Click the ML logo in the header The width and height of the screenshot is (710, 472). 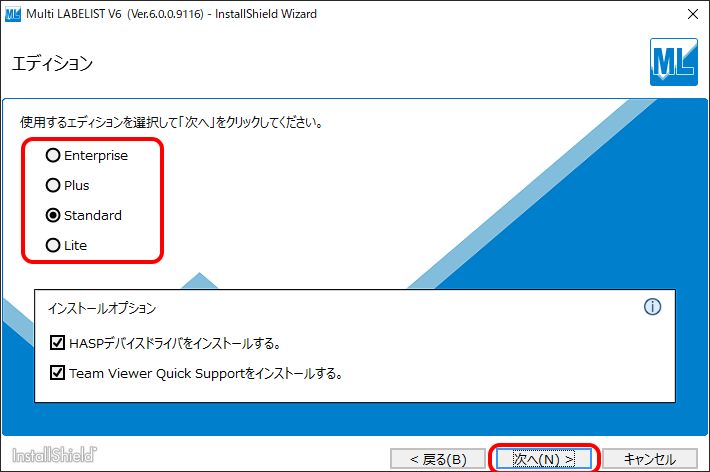(674, 62)
